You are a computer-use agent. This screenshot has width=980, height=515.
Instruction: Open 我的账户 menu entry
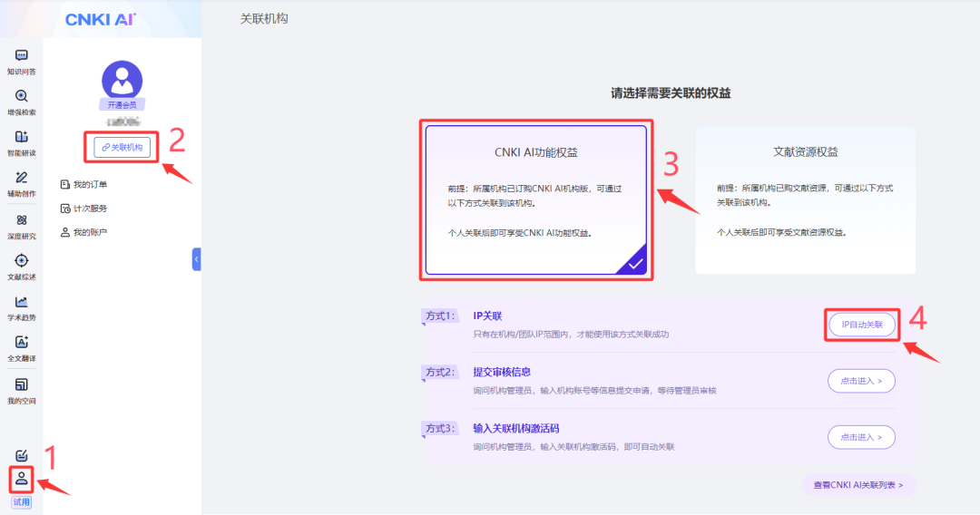tap(90, 233)
